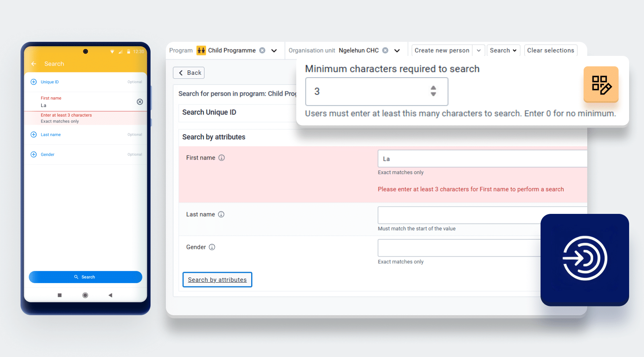Click First name input containing La
Viewport: 644px width, 357px height.
482,159
